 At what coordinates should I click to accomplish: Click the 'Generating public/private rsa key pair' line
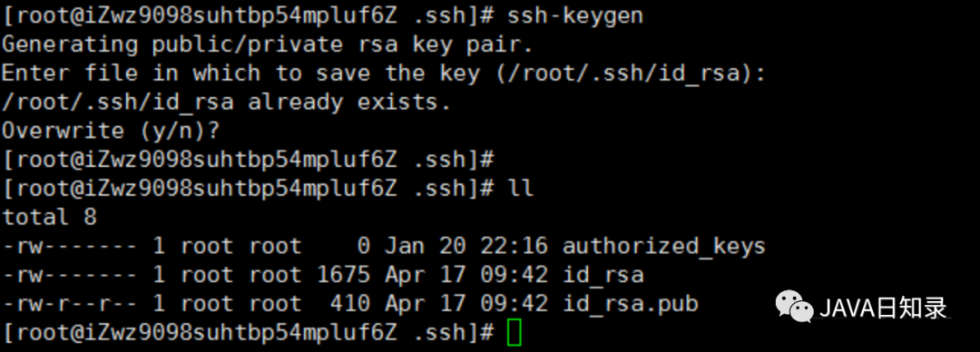268,45
